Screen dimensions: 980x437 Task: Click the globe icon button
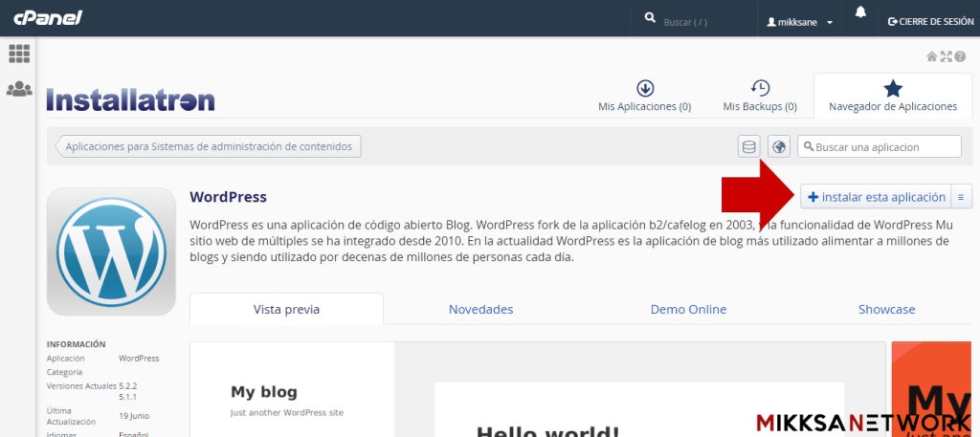coord(779,146)
